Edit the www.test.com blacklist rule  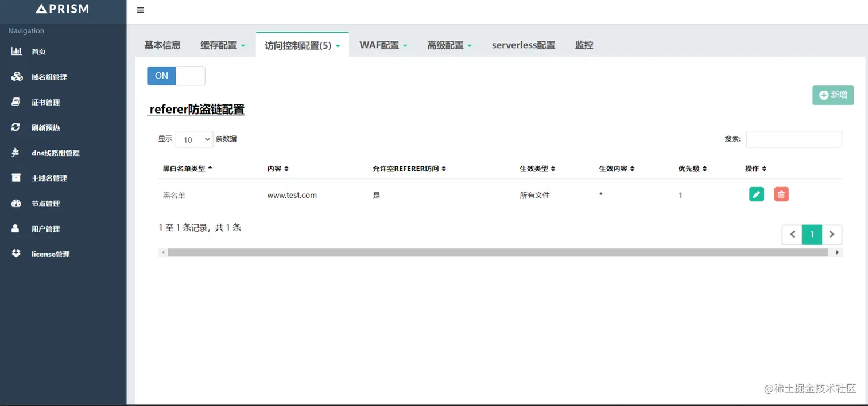757,194
